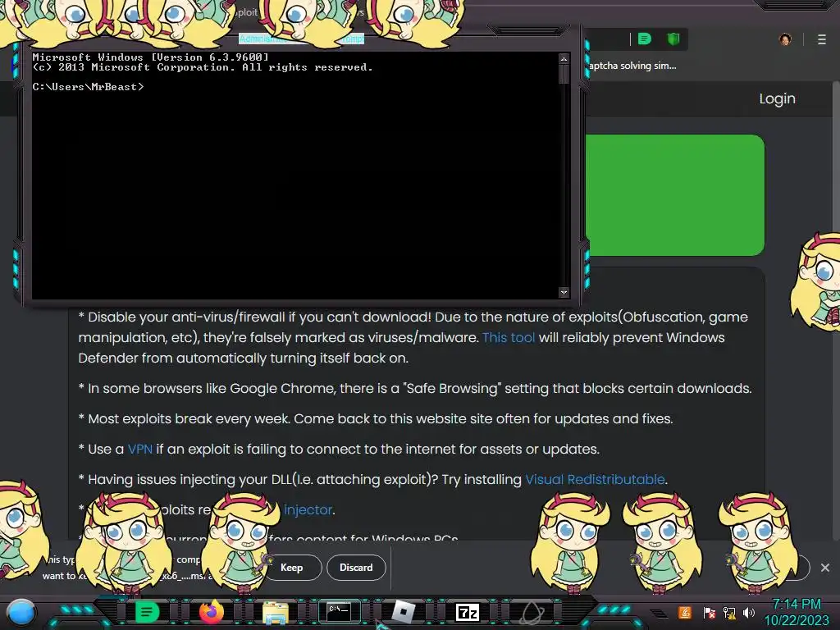Launch the green chat app from taskbar
Viewport: 840px width, 630px height.
147,611
